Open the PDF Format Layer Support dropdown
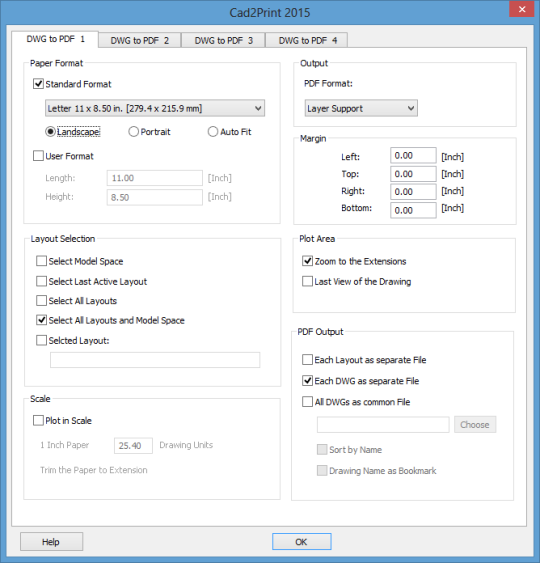The image size is (540, 563). 361,108
